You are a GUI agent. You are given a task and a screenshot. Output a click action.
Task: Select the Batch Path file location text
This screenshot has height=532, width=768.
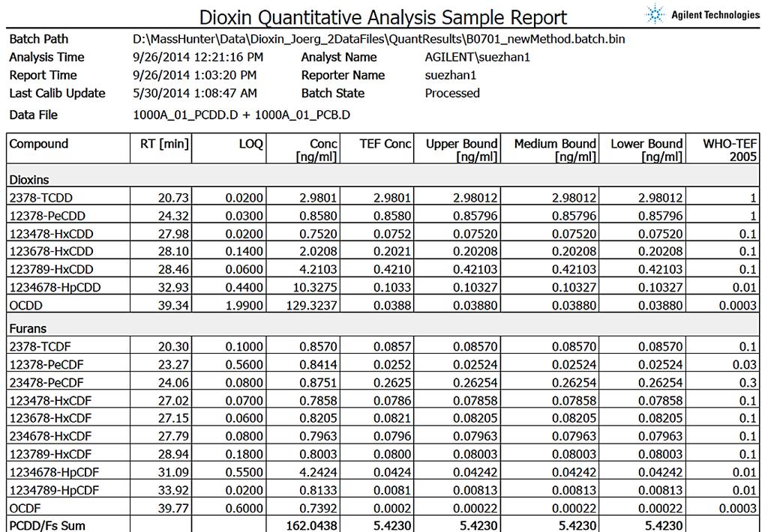379,39
